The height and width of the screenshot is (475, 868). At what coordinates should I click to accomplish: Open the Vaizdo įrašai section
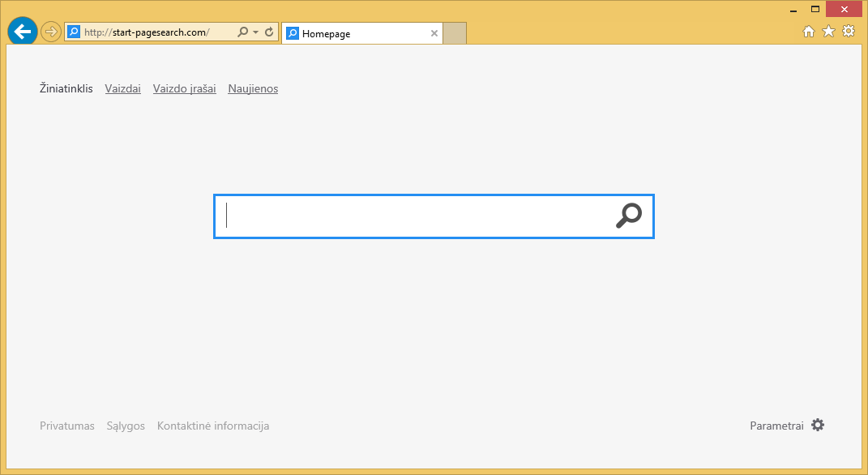pos(184,88)
